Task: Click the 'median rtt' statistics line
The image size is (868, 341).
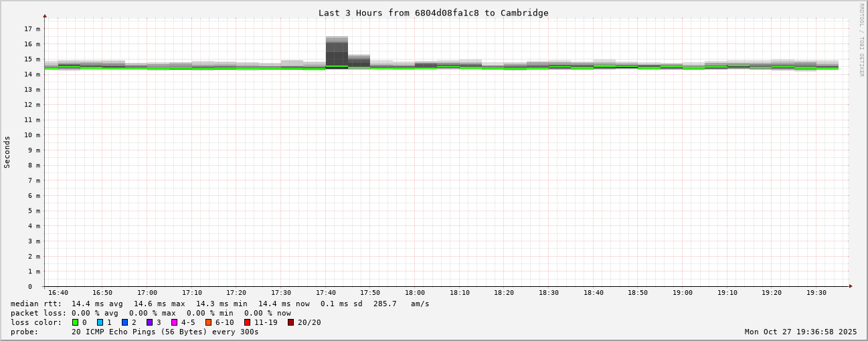Action: coord(220,304)
